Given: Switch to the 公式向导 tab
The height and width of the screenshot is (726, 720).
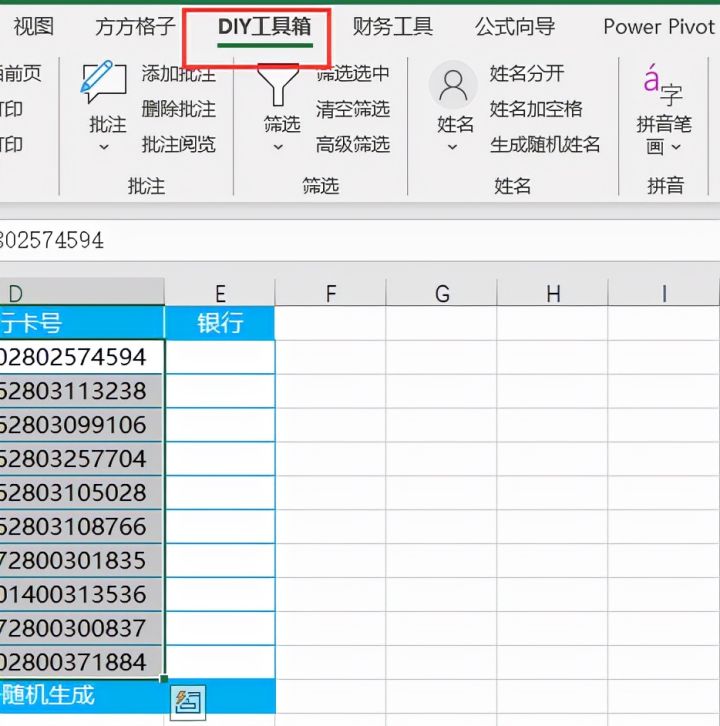Looking at the screenshot, I should [x=515, y=26].
